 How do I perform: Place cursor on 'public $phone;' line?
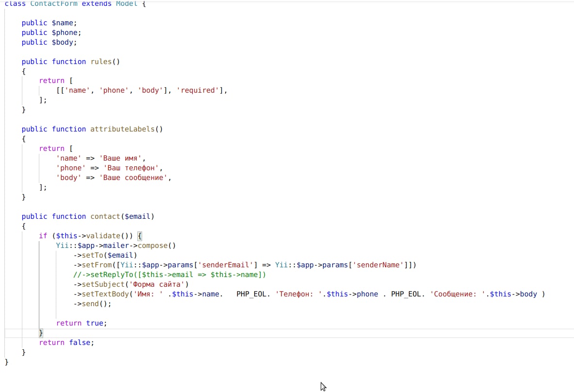51,33
